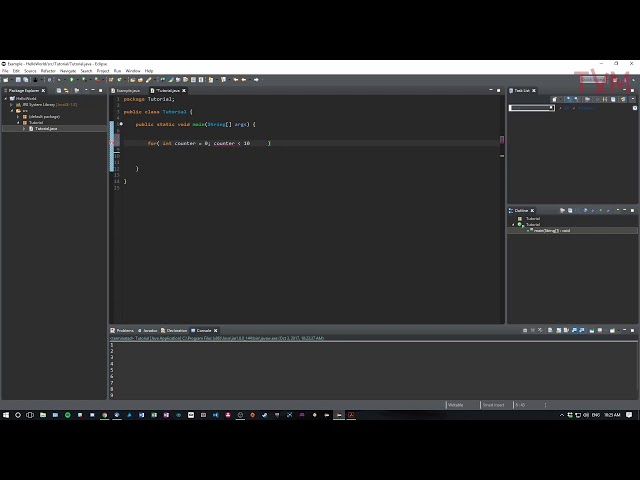Click the Open Task toolbar icon
This screenshot has width=640, height=480.
pos(140,80)
